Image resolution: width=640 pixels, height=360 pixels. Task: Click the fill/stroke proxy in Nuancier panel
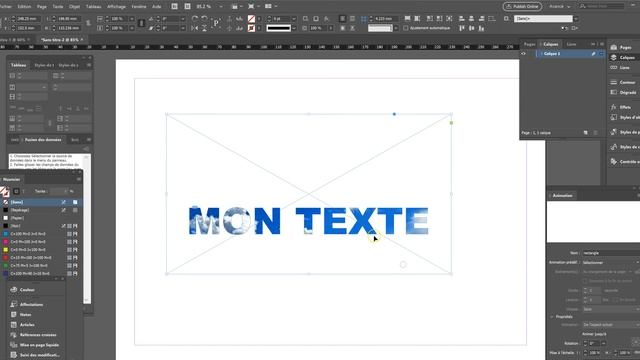(x=4, y=191)
